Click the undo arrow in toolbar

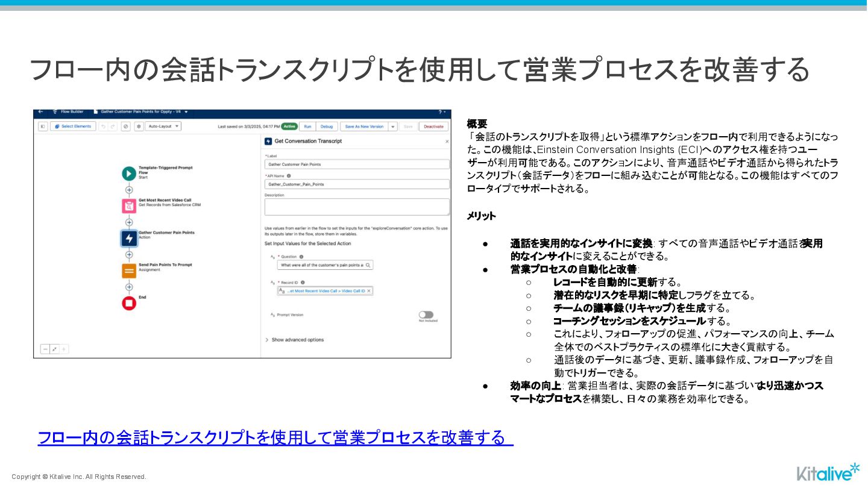pos(103,127)
